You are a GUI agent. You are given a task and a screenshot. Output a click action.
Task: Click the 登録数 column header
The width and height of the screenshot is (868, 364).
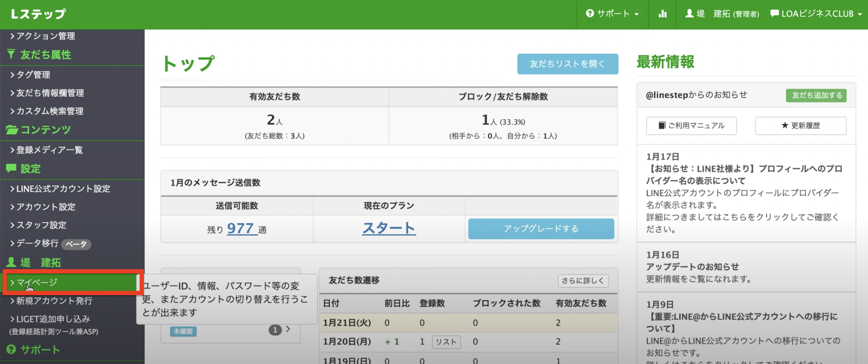coord(432,303)
